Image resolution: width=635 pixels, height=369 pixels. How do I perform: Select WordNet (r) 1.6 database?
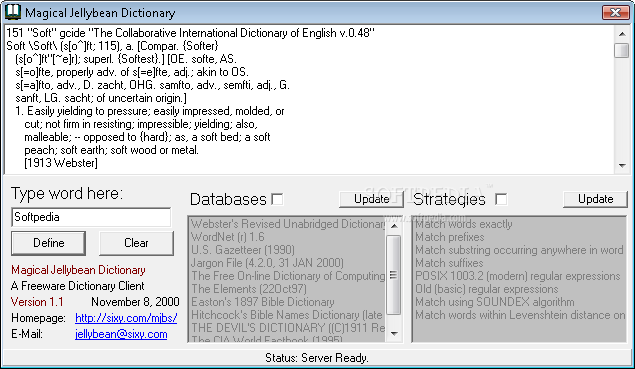[287, 237]
